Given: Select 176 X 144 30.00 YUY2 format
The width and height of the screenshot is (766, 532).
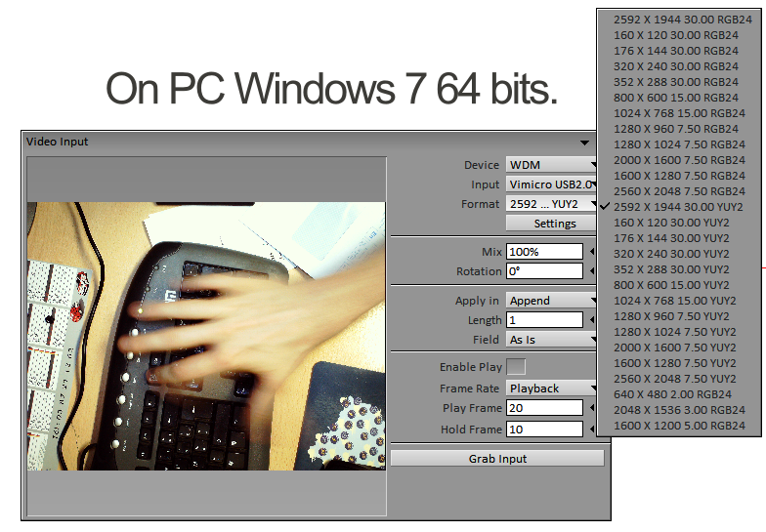Looking at the screenshot, I should point(679,238).
